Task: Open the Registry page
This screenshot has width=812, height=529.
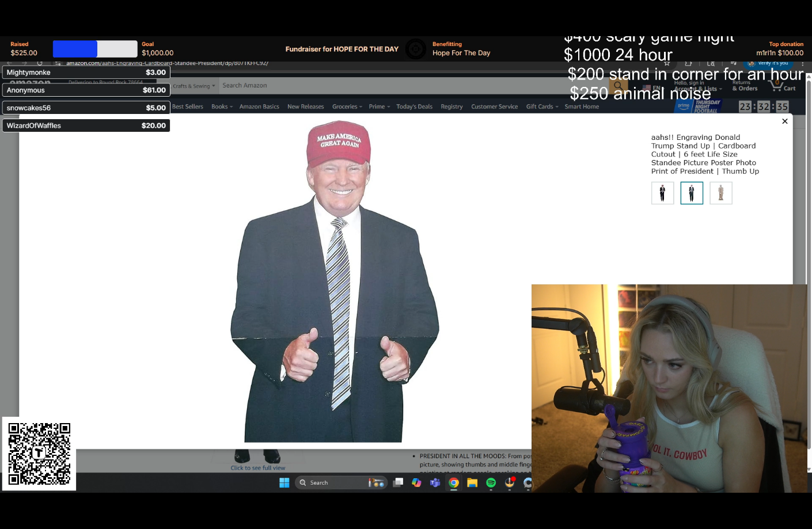Action: (451, 106)
